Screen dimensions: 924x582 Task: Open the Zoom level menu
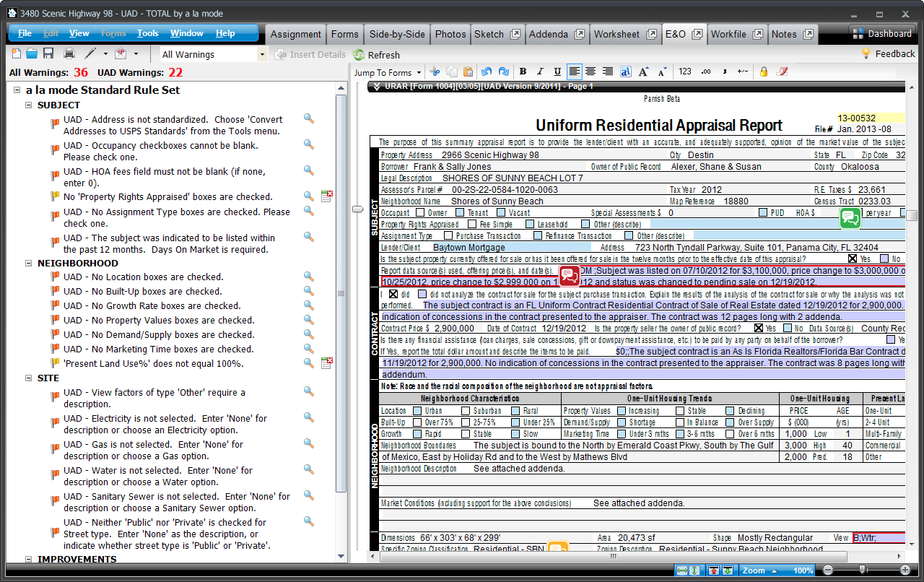(777, 570)
